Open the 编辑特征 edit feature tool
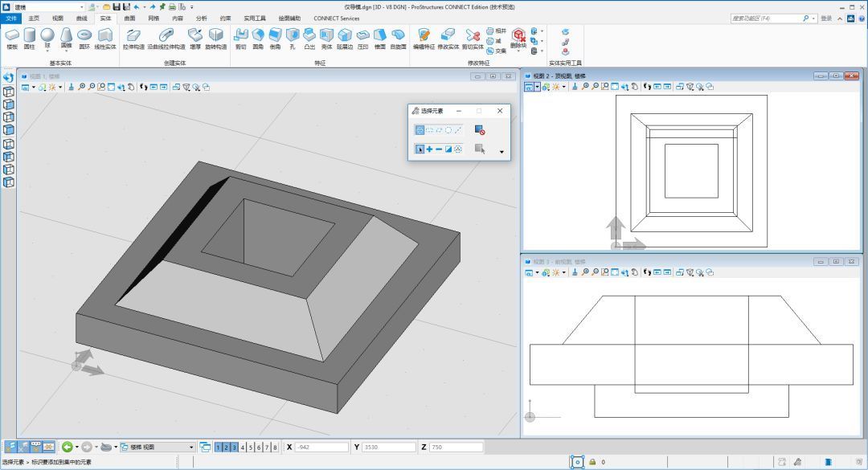This screenshot has width=868, height=470. [x=424, y=39]
